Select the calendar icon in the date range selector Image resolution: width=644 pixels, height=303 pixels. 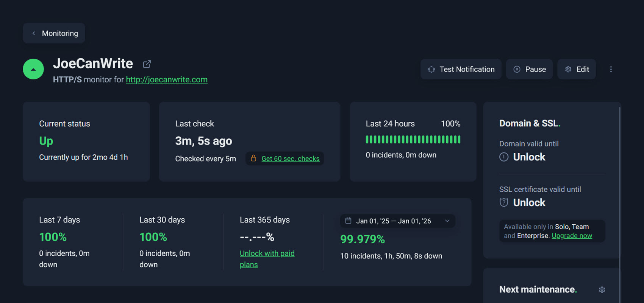(349, 221)
